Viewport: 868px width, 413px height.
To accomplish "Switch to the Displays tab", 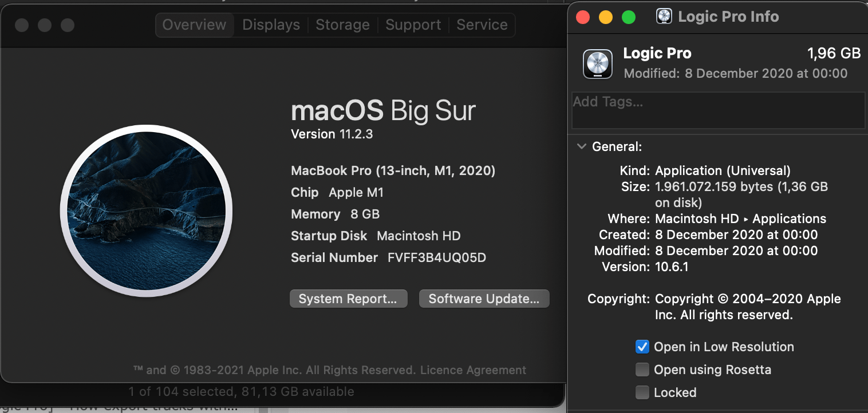I will (271, 25).
